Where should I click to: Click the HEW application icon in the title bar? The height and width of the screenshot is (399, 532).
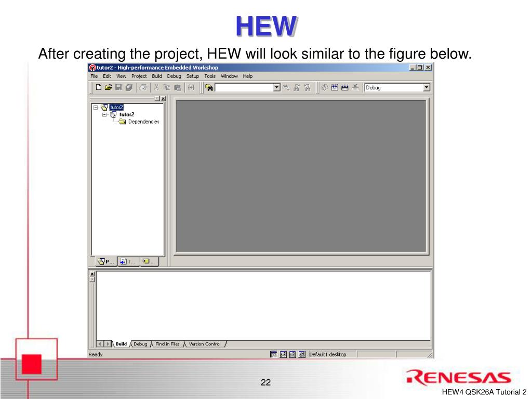point(92,68)
